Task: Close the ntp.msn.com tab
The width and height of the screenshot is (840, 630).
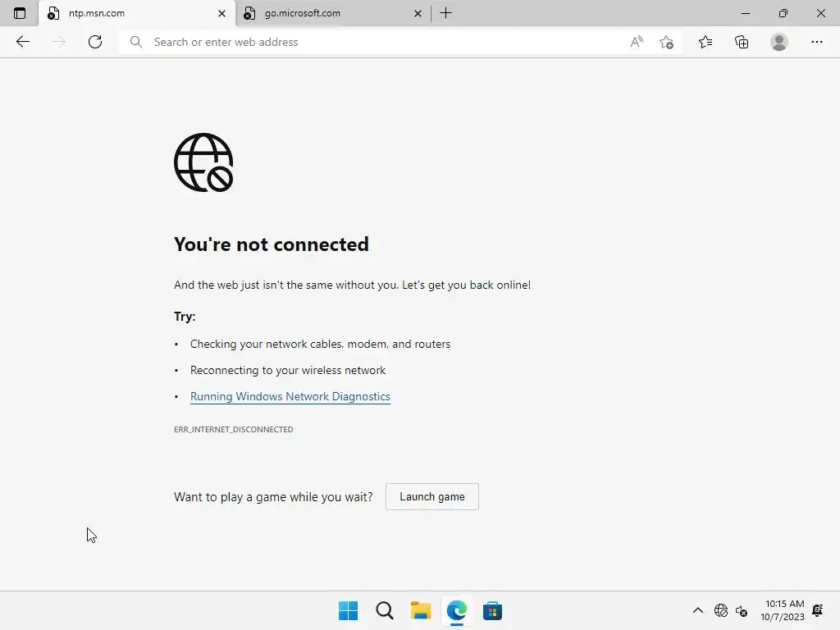Action: pos(221,13)
